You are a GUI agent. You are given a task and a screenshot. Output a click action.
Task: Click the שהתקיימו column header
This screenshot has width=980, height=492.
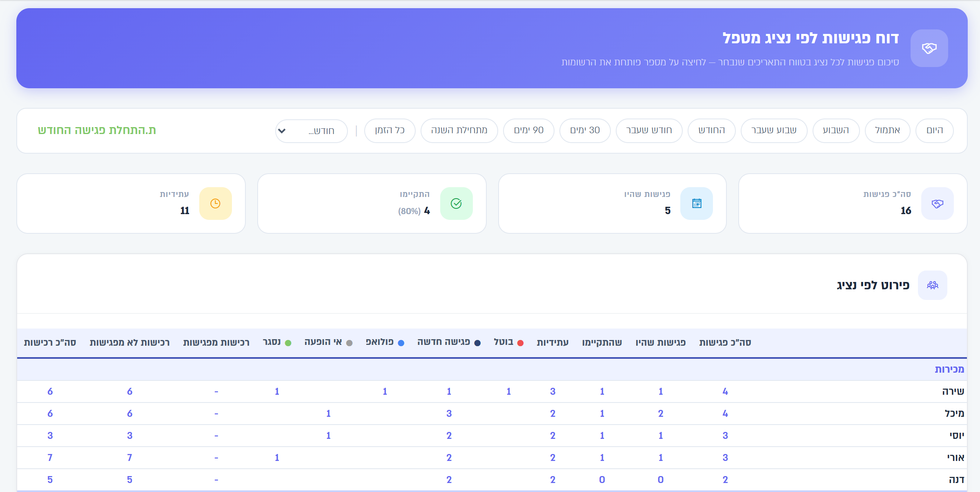[x=601, y=342]
